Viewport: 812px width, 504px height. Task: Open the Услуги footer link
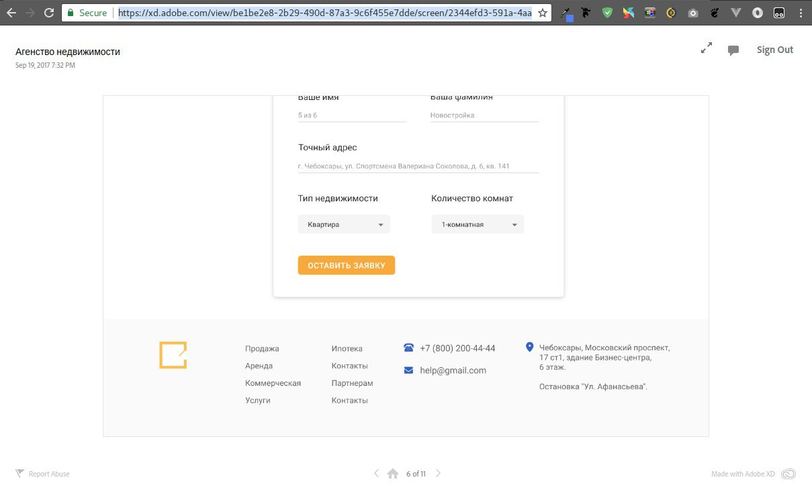[x=258, y=401]
